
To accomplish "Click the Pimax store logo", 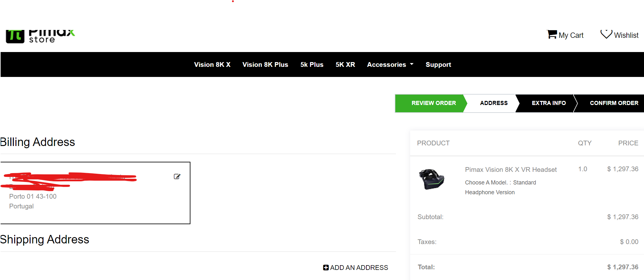I will (x=40, y=37).
